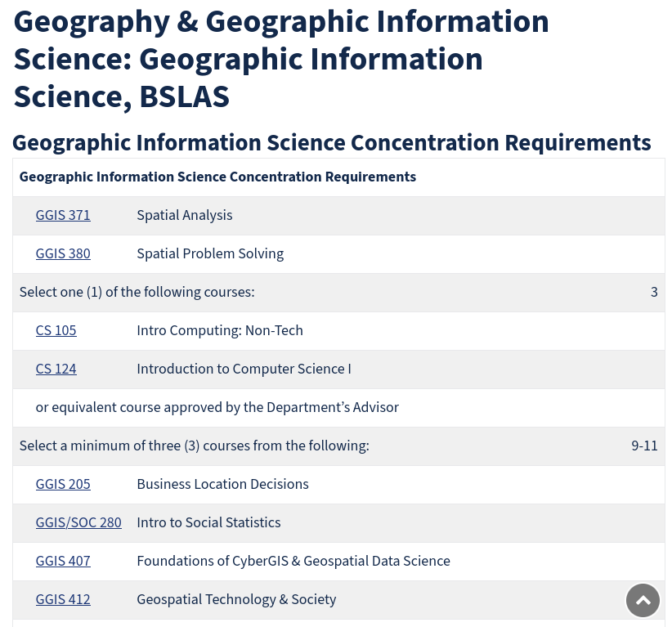Click the 'Spatial Analysis' course title

coord(185,216)
